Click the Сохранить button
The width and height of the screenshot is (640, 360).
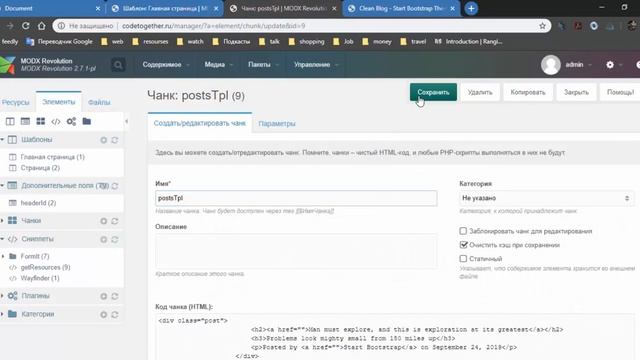point(433,92)
